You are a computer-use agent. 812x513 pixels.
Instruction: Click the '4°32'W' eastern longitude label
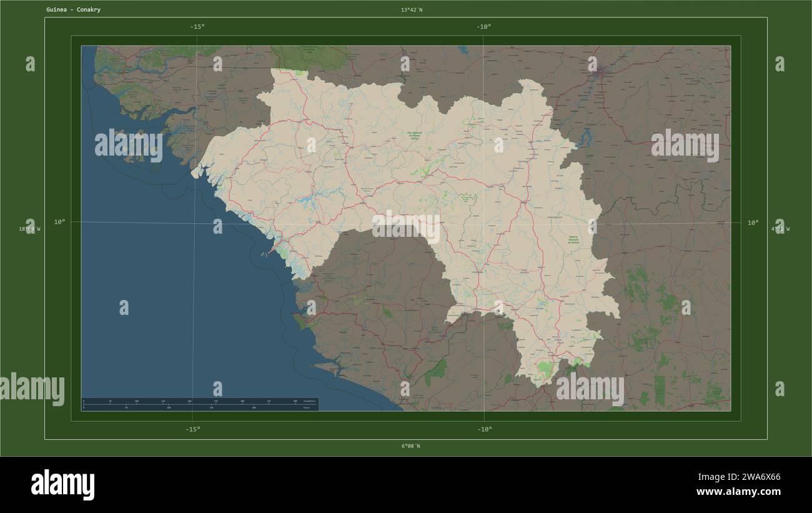(780, 229)
